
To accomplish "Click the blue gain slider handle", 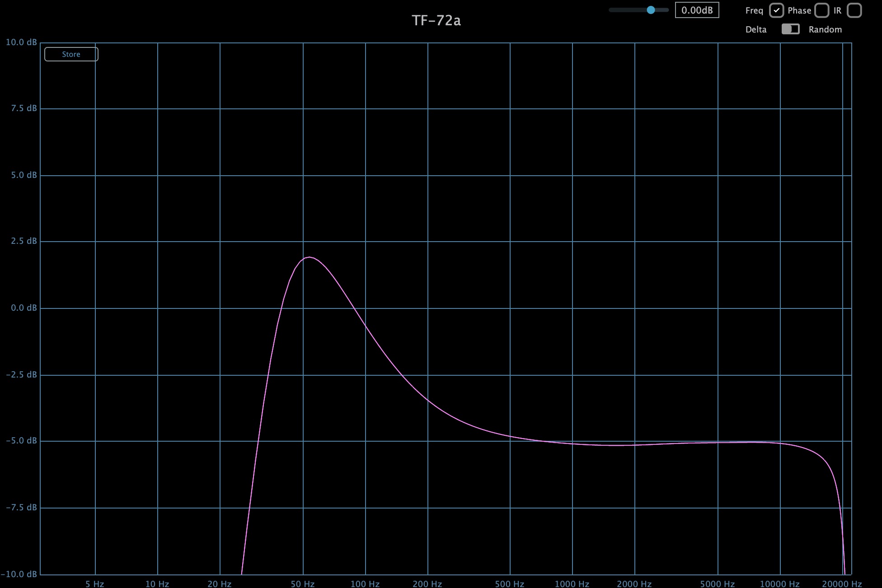I will coord(651,10).
